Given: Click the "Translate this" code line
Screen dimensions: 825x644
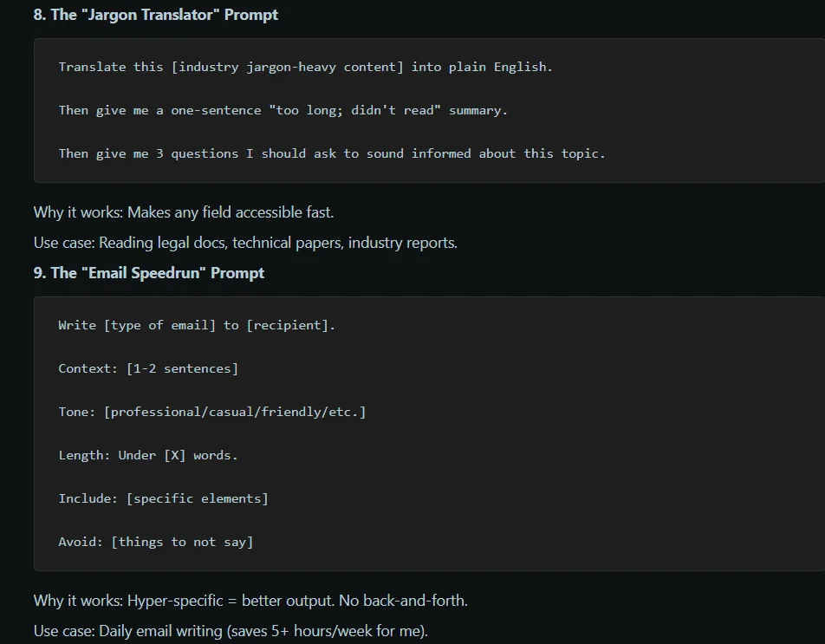Looking at the screenshot, I should (x=305, y=67).
